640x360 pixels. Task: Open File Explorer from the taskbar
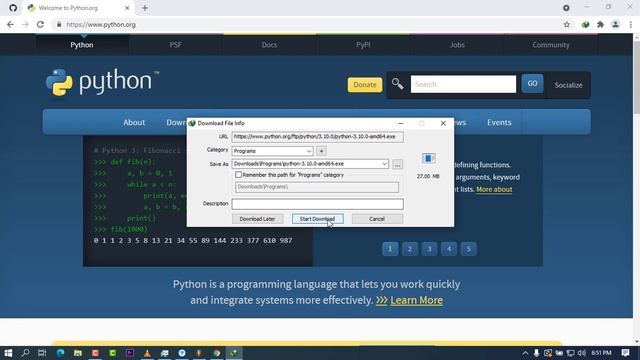pyautogui.click(x=78, y=353)
